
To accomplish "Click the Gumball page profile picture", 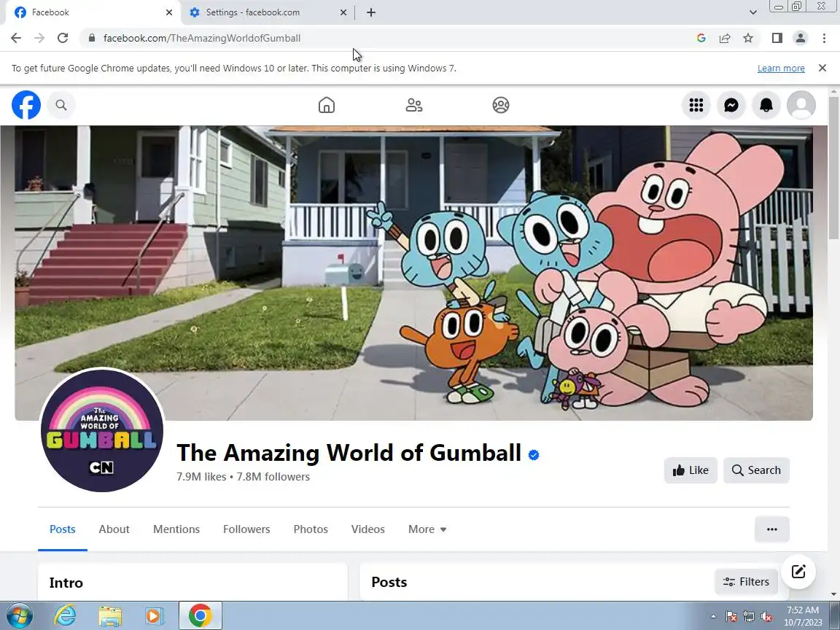I will click(x=102, y=429).
